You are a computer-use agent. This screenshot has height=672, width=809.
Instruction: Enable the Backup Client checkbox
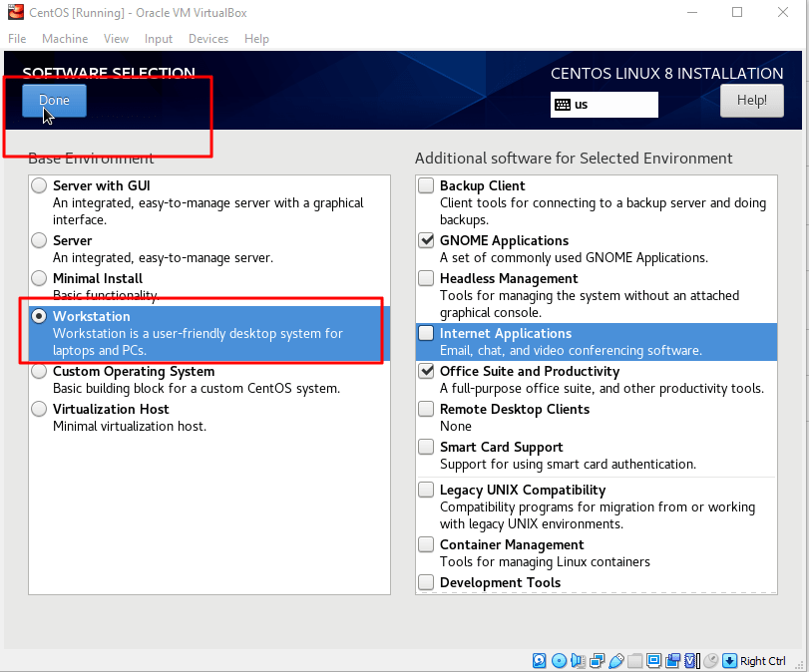(x=426, y=185)
